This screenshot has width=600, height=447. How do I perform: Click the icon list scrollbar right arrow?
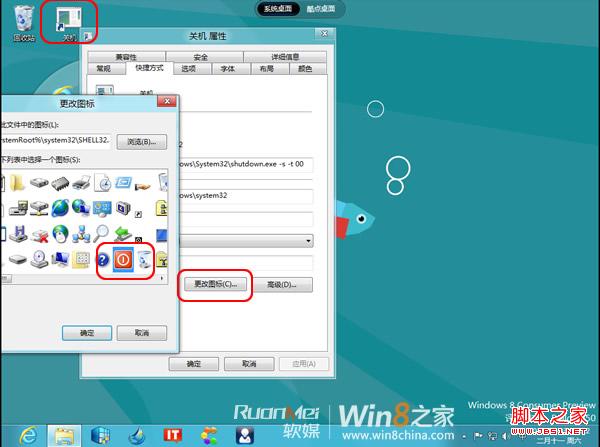tap(162, 278)
